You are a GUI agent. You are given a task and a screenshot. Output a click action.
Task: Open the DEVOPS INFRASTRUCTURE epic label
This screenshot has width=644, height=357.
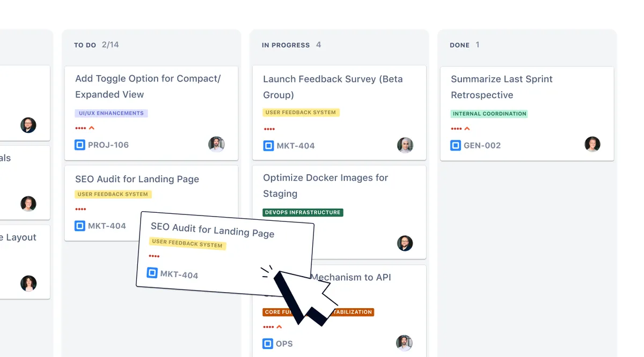(303, 212)
